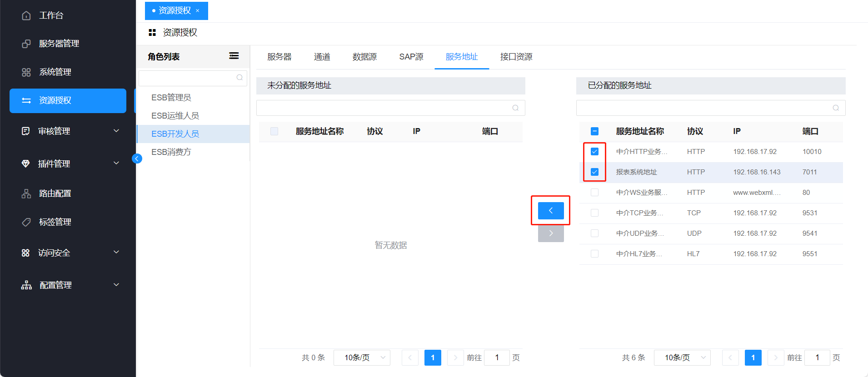Image resolution: width=868 pixels, height=377 pixels.
Task: Click the grid icon beside 资源授权 title
Action: [x=152, y=33]
